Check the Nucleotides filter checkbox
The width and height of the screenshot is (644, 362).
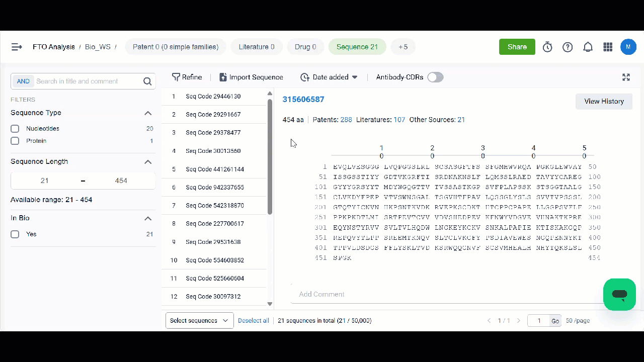15,128
